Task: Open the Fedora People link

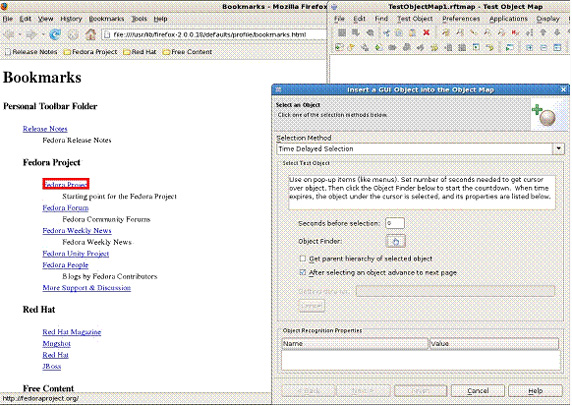Action: [65, 265]
